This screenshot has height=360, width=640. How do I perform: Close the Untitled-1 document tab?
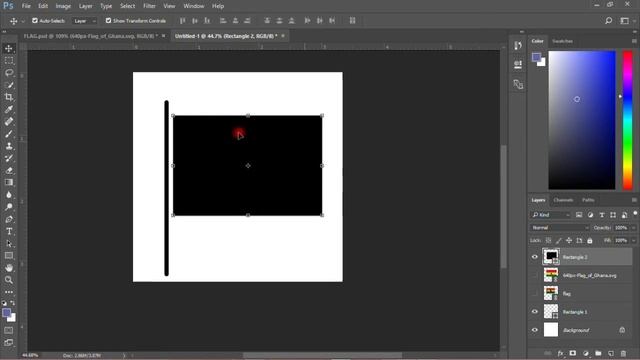point(283,36)
